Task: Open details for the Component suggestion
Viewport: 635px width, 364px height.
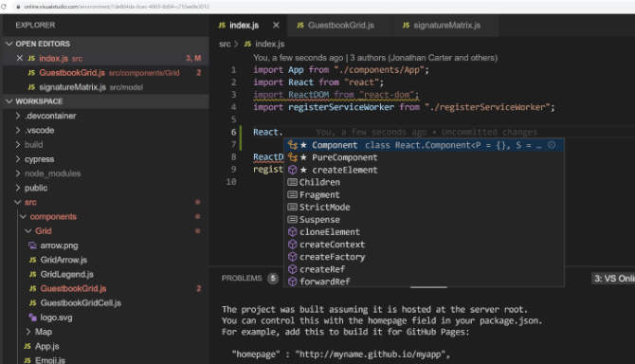Action: 552,145
